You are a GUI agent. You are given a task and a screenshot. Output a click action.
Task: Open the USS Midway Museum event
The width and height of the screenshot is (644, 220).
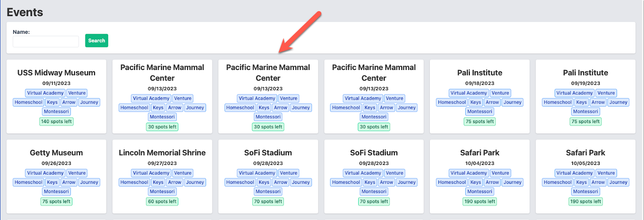point(56,73)
